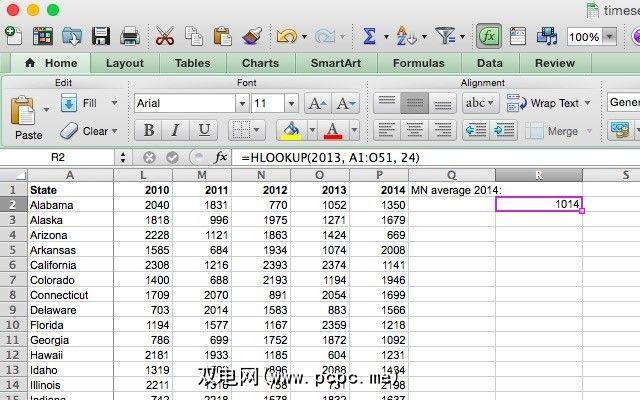Toggle Italic formatting
The height and width of the screenshot is (400, 640).
click(x=176, y=131)
